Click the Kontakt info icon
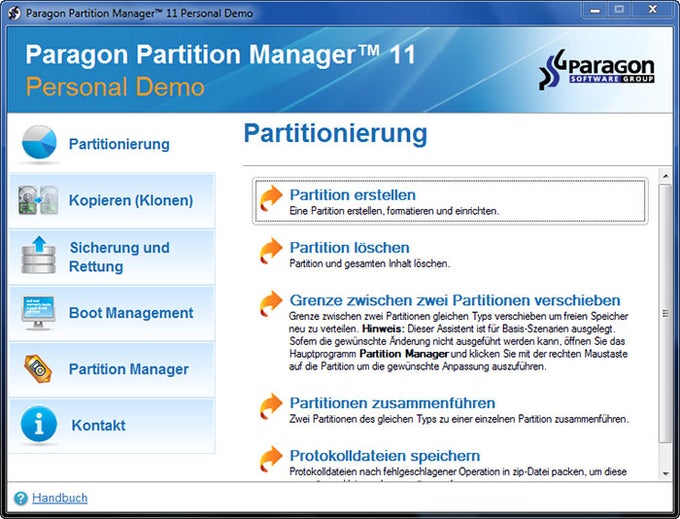 39,424
